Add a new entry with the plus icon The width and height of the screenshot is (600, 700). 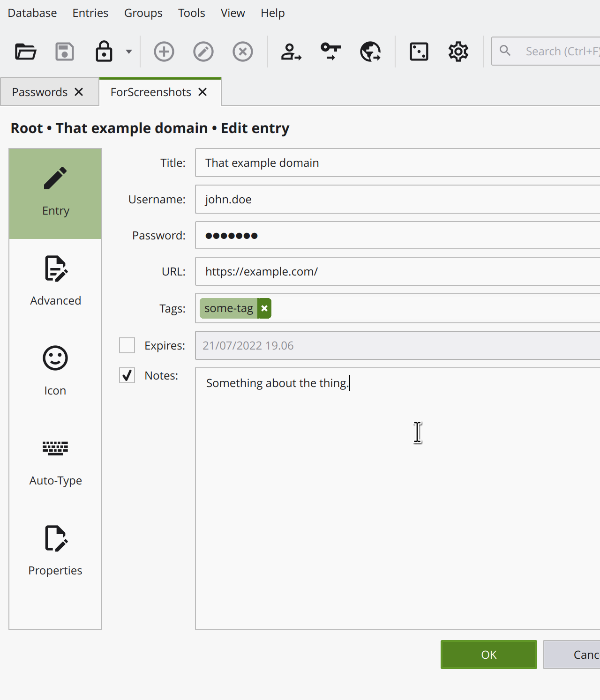(164, 52)
